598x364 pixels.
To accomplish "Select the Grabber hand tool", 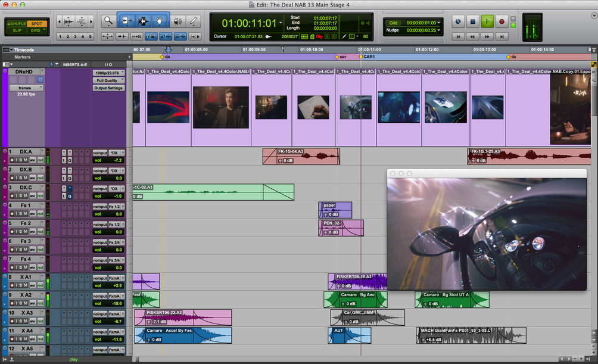I will [160, 21].
